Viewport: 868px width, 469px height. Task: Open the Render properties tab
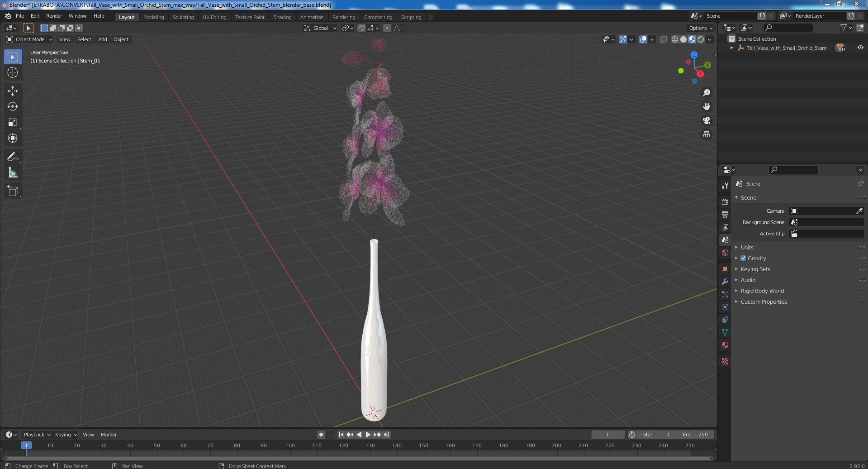(725, 201)
